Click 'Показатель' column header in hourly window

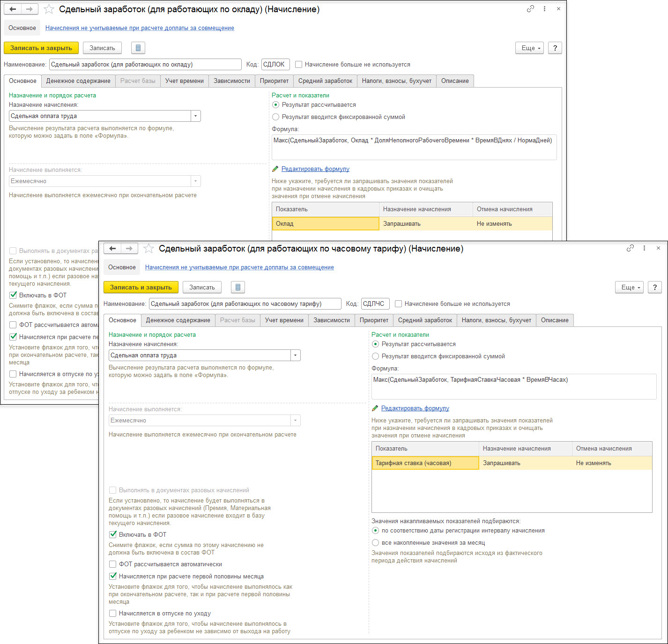[425, 449]
